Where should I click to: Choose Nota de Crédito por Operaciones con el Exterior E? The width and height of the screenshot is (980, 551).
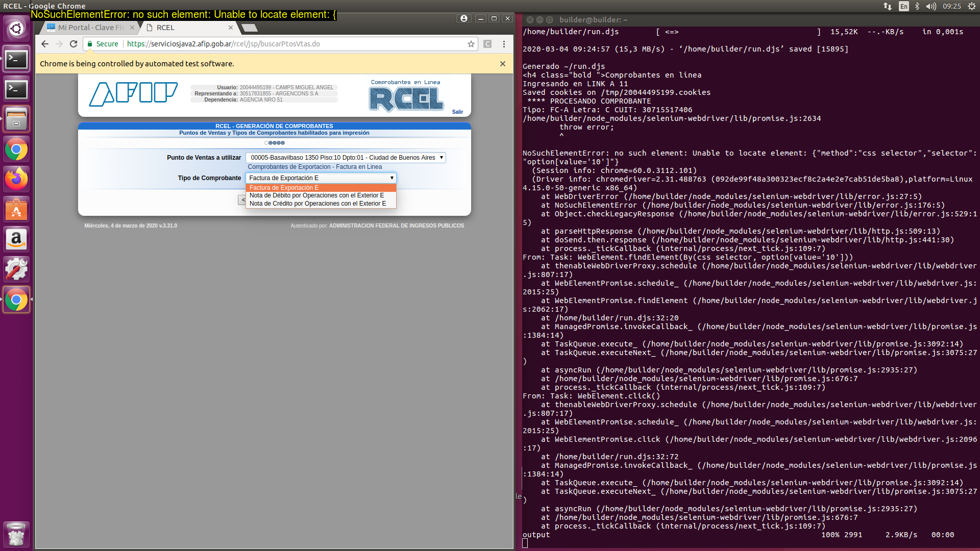tap(321, 204)
